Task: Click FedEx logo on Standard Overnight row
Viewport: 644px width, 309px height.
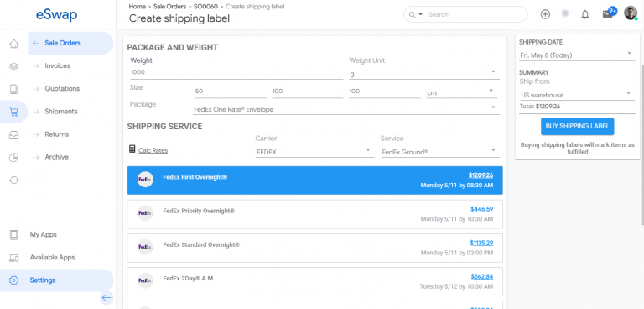Action: coord(145,247)
